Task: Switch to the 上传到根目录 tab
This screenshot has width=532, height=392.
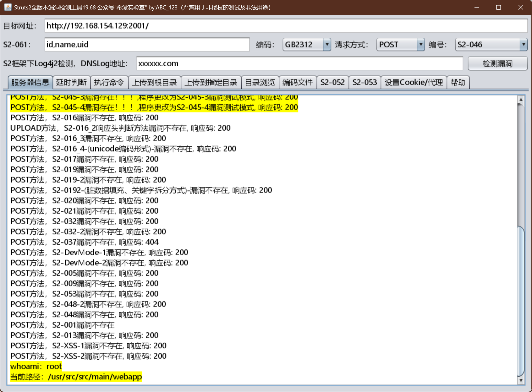Action: click(x=155, y=83)
